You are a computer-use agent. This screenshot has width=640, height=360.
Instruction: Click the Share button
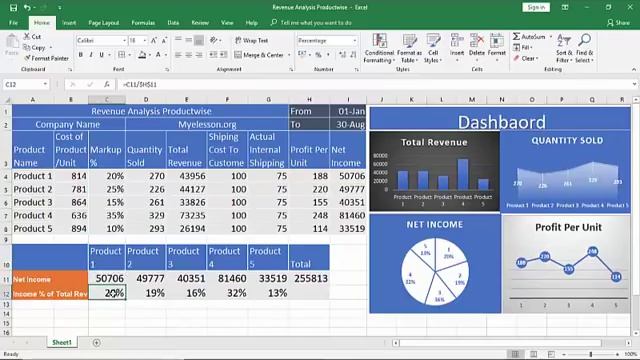pyautogui.click(x=618, y=23)
